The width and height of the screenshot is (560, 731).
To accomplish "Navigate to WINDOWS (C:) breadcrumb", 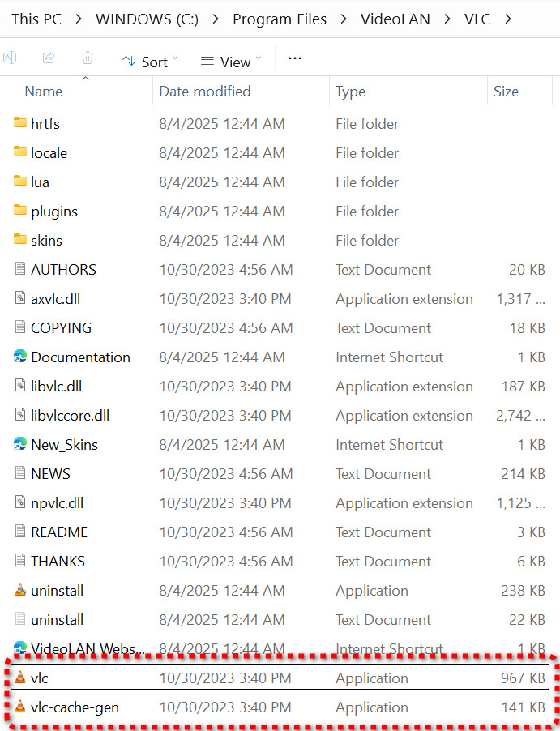I will tap(147, 19).
